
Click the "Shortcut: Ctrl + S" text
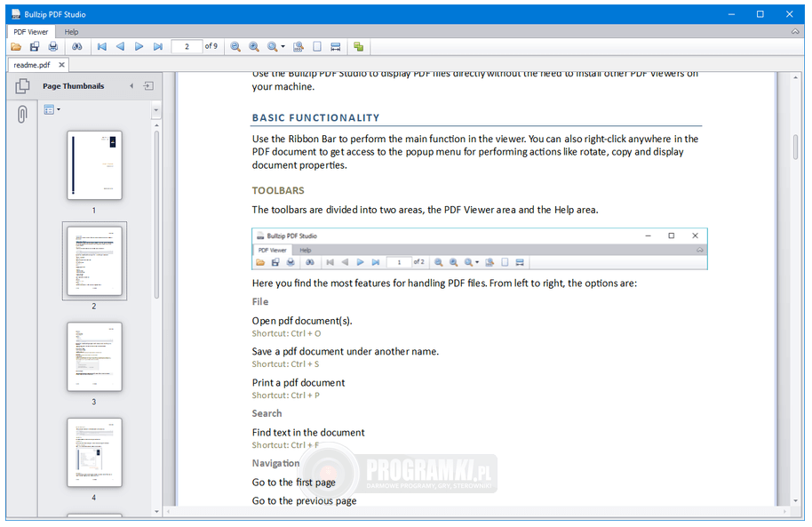tap(285, 363)
